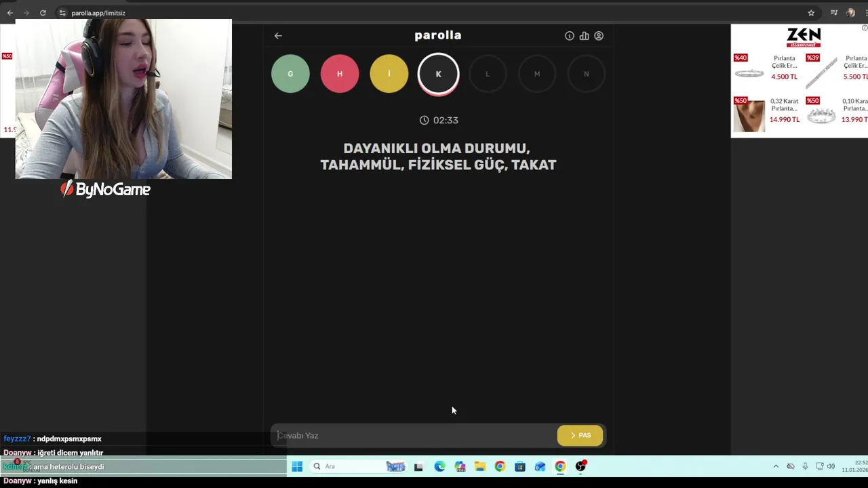Screen dimensions: 868x488
Task: Select the yellow letter İ circle
Action: 389,74
